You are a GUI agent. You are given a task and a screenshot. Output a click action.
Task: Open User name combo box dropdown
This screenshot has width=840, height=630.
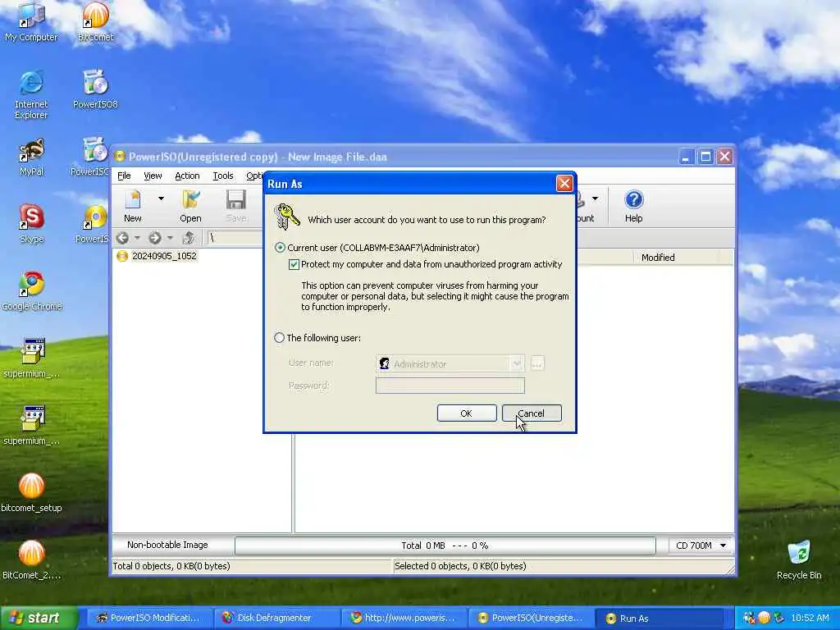[517, 363]
